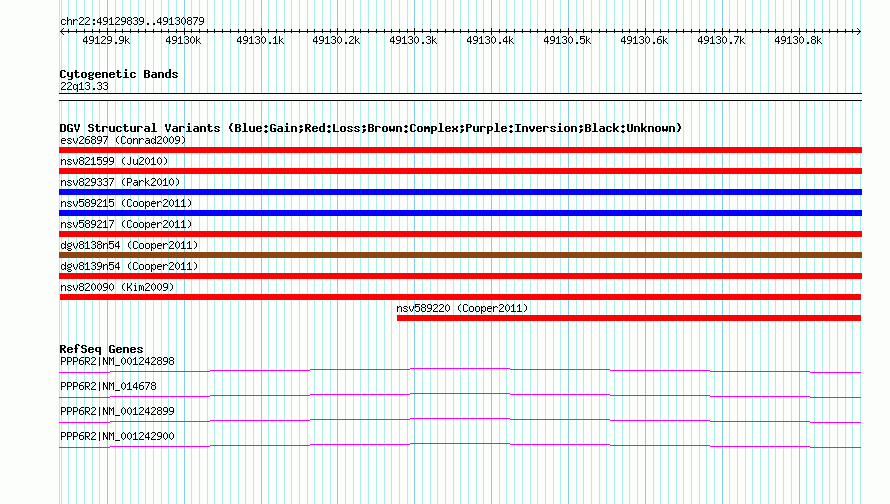890x504 pixels.
Task: Open the esv26897 (Conrad2009) label
Action: point(123,140)
